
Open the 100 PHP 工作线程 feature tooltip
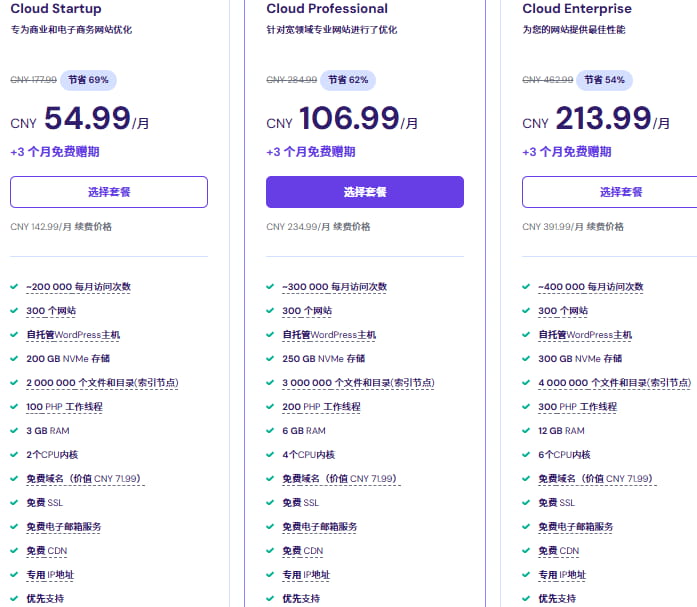pyautogui.click(x=64, y=407)
